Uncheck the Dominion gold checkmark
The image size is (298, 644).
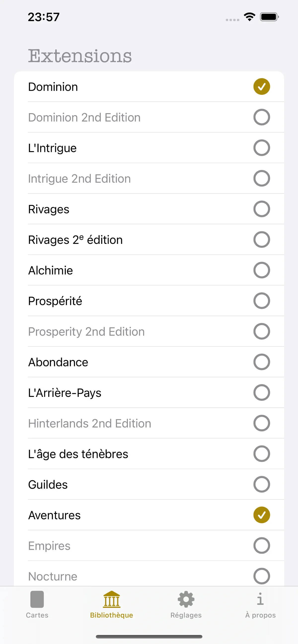tap(261, 87)
